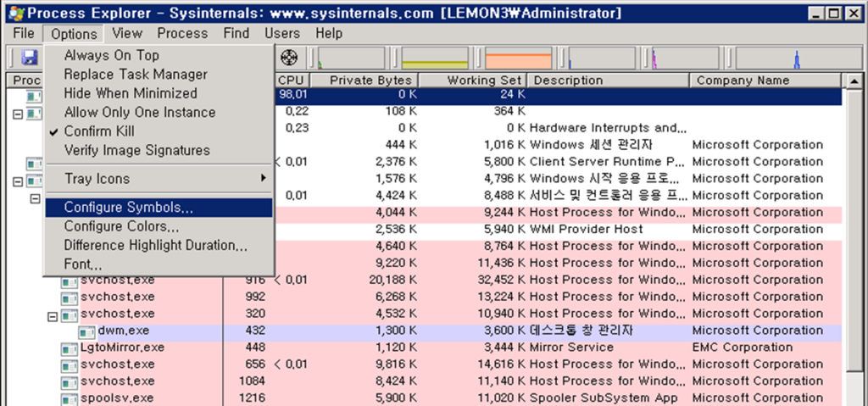Collapse tree node in the 8,488 K row
Image resolution: width=868 pixels, height=406 pixels.
[x=35, y=197]
